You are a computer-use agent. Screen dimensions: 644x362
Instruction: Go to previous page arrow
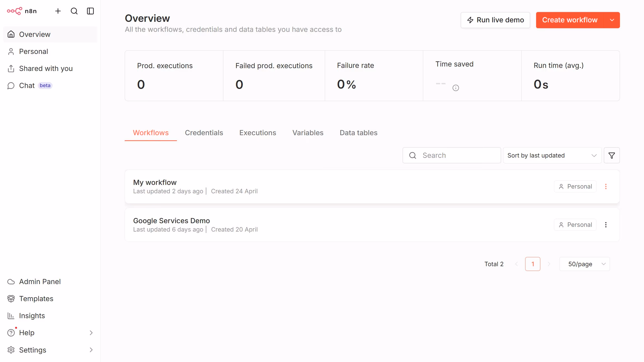pyautogui.click(x=517, y=264)
